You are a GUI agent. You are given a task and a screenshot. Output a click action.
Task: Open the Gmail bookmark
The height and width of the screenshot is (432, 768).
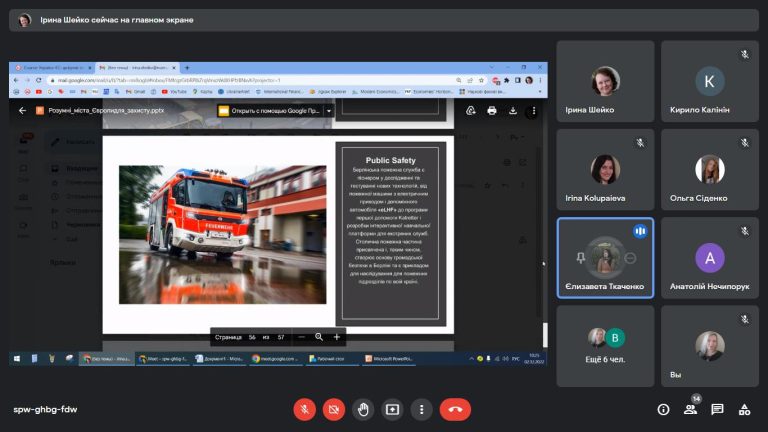[136, 92]
